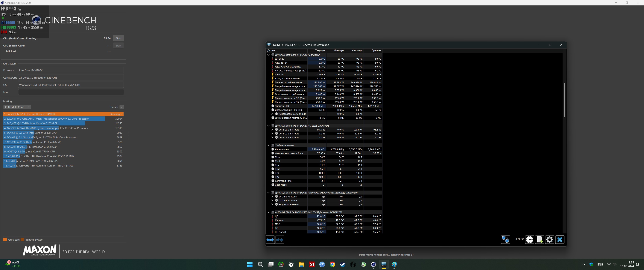
Task: Click the HWiNFO expand columns arrows icon
Action: pos(270,240)
